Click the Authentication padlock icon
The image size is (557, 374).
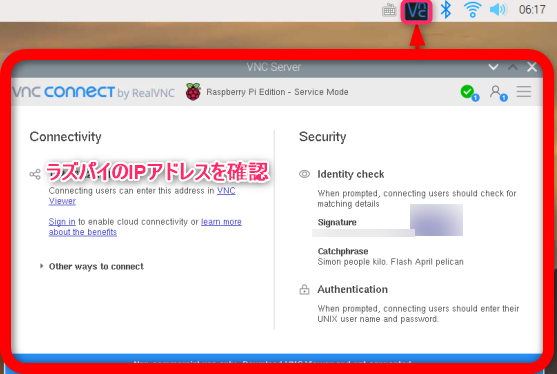pos(304,289)
